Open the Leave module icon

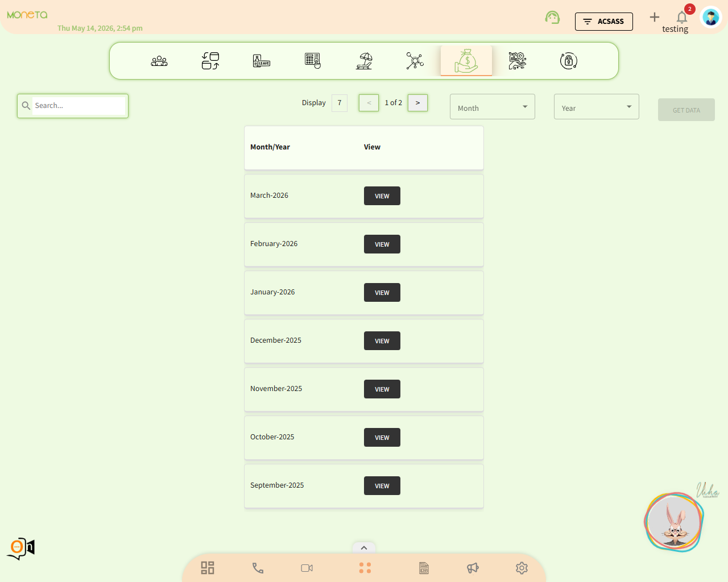262,61
